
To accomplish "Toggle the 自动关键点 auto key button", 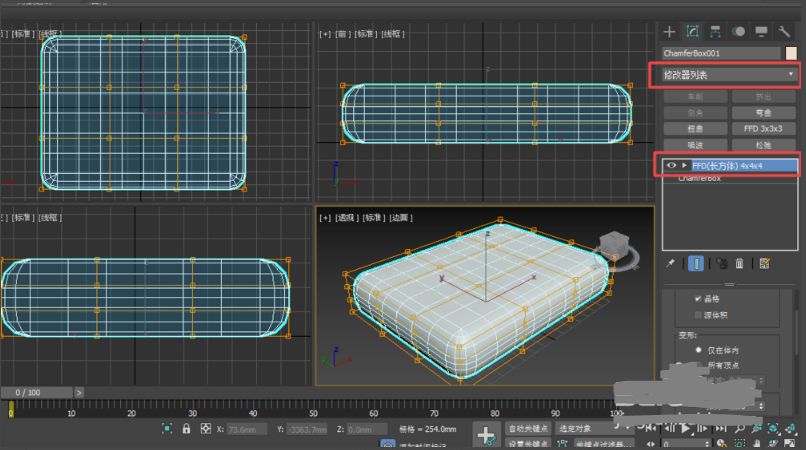I will pyautogui.click(x=528, y=428).
